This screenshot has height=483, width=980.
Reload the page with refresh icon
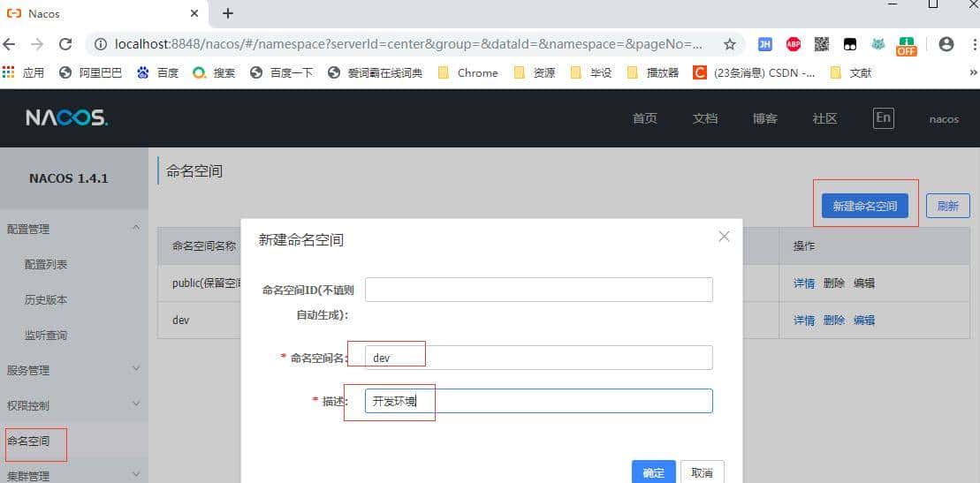(65, 44)
